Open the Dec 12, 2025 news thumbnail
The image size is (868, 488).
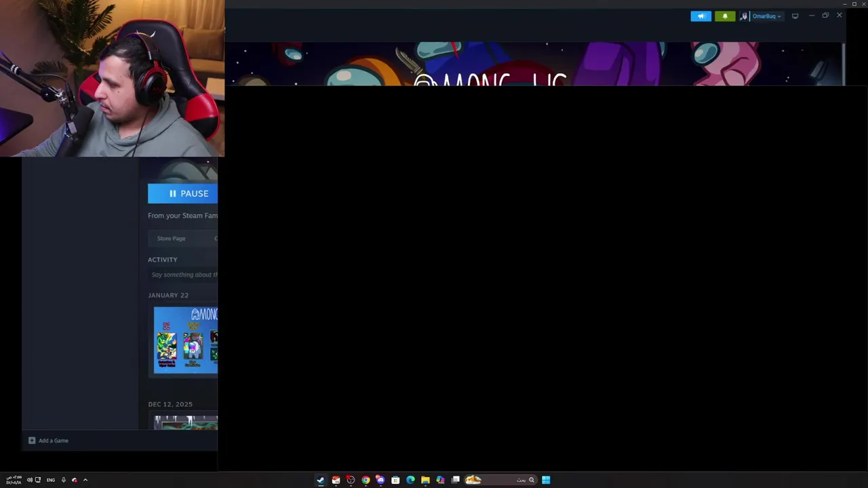tap(186, 423)
